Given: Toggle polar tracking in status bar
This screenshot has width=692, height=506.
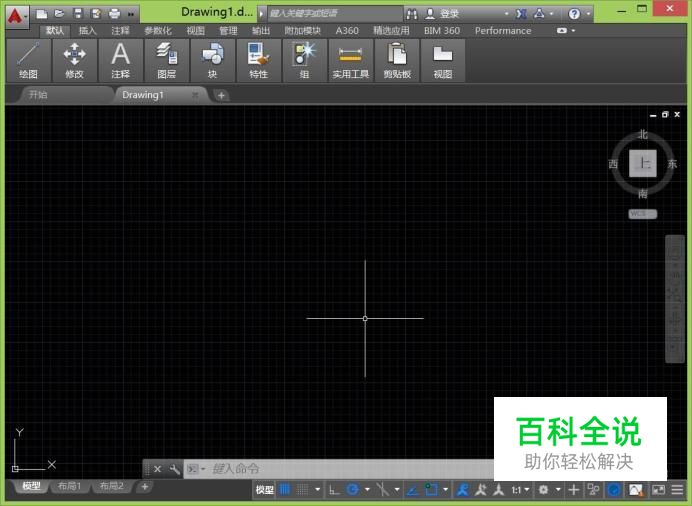Looking at the screenshot, I should (352, 490).
